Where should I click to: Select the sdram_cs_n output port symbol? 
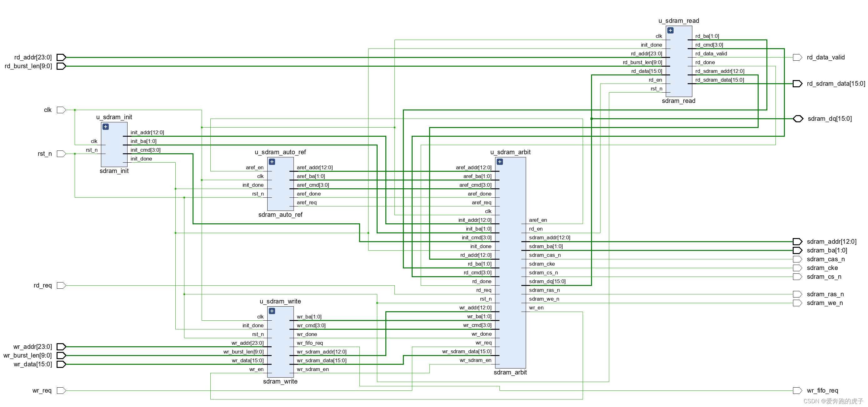point(798,277)
